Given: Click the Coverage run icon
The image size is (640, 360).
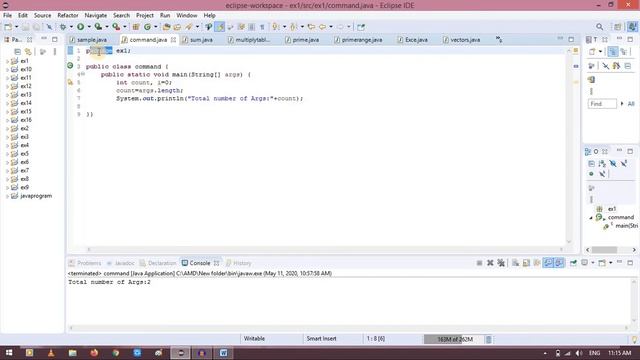Looking at the screenshot, I should point(98,27).
